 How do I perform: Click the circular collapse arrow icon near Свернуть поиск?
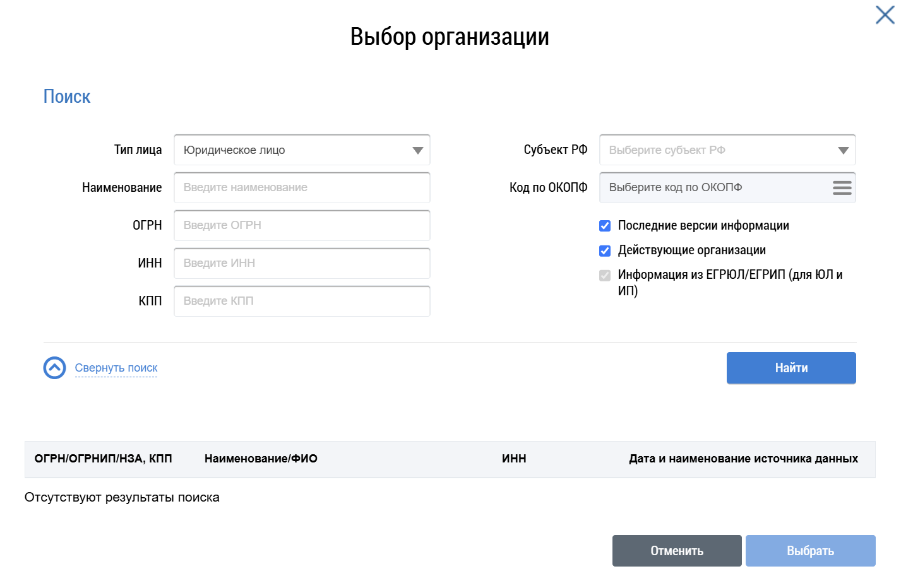point(54,368)
